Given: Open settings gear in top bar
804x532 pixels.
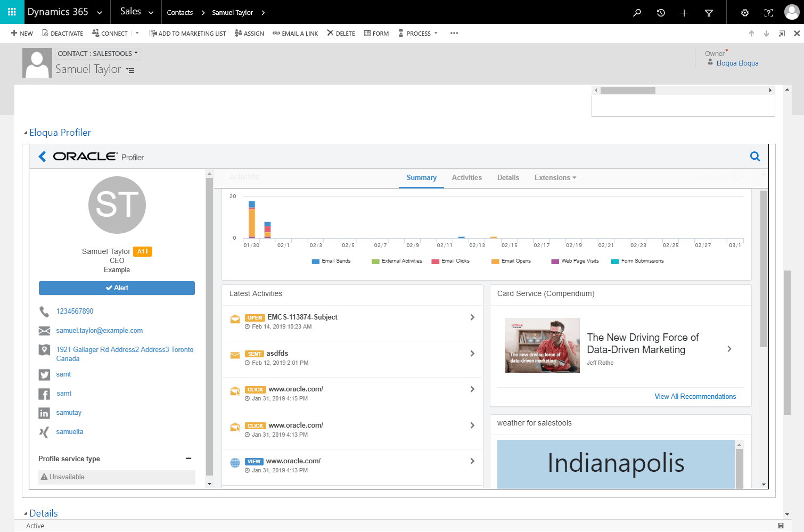Looking at the screenshot, I should coord(745,12).
